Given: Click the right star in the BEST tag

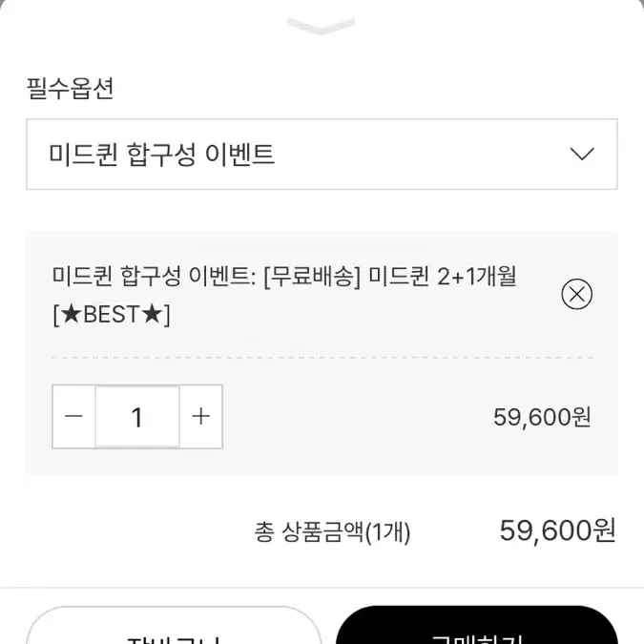Looking at the screenshot, I should [152, 315].
